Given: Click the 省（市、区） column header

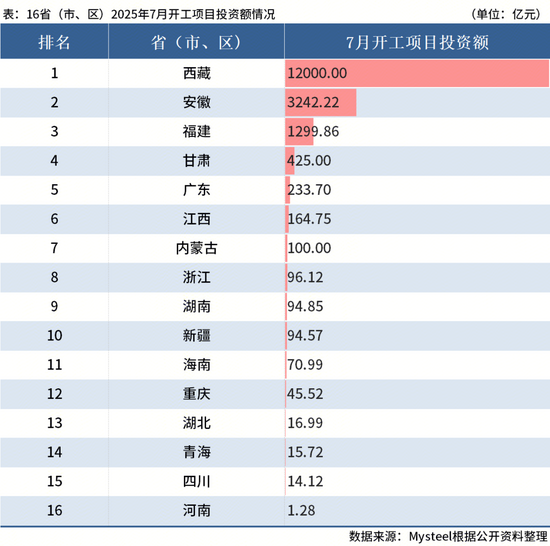Looking at the screenshot, I should coord(196,42).
